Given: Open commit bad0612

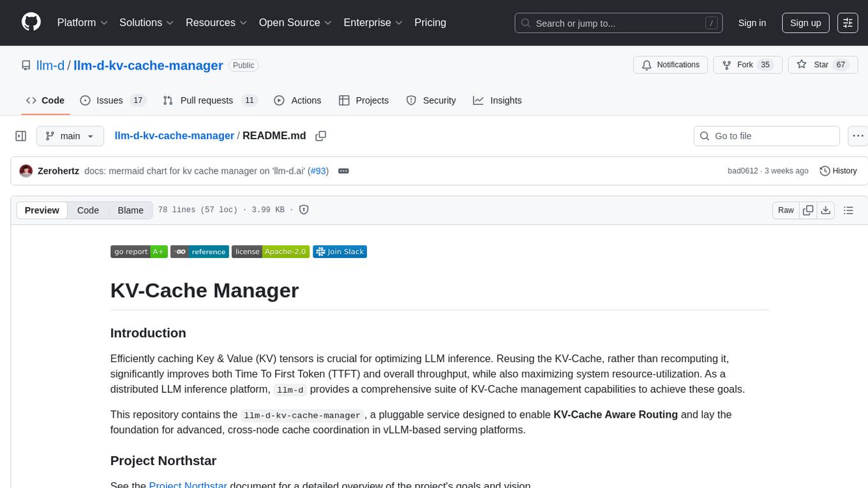Looking at the screenshot, I should coord(742,171).
